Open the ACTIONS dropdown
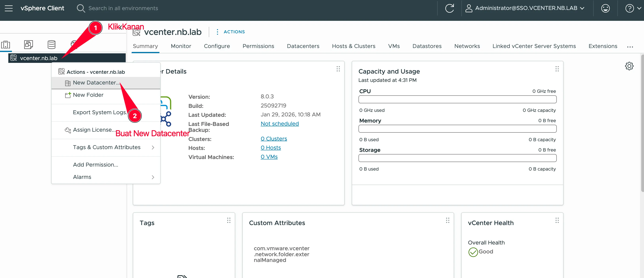This screenshot has height=278, width=644. [x=234, y=32]
